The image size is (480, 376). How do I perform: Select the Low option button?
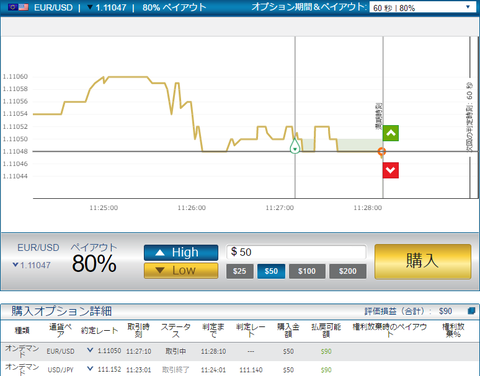pos(181,270)
